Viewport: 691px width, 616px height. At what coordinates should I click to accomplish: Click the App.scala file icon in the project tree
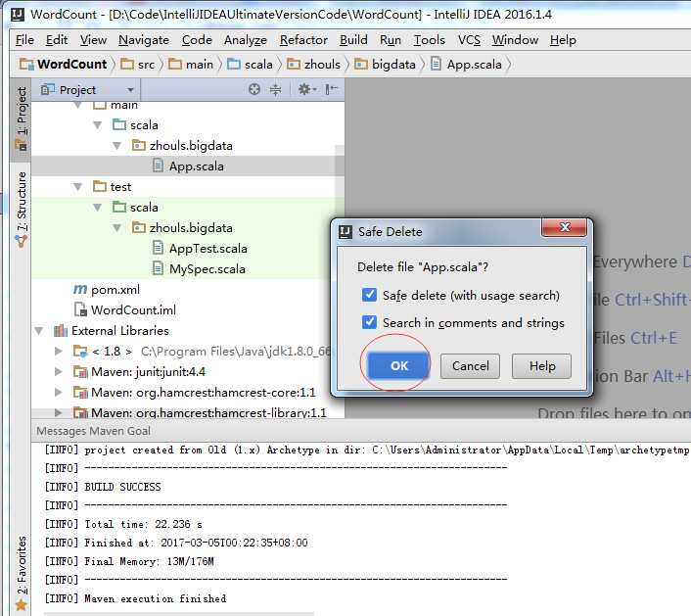point(158,166)
